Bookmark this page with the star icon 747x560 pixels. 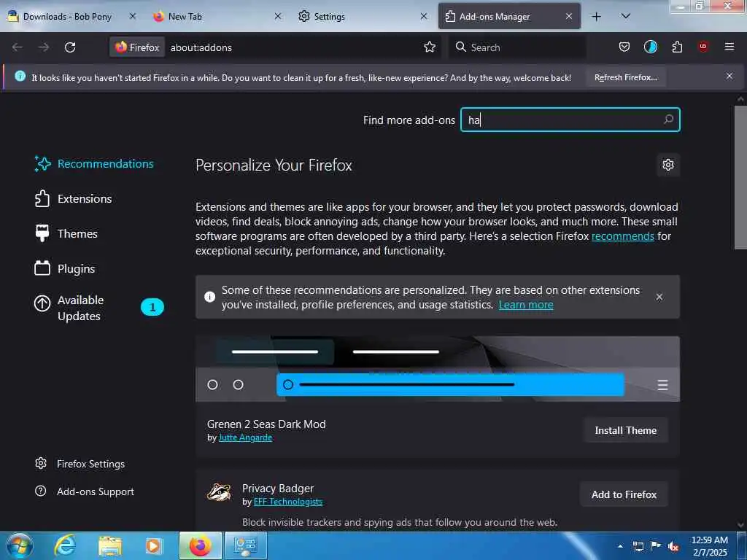point(430,47)
